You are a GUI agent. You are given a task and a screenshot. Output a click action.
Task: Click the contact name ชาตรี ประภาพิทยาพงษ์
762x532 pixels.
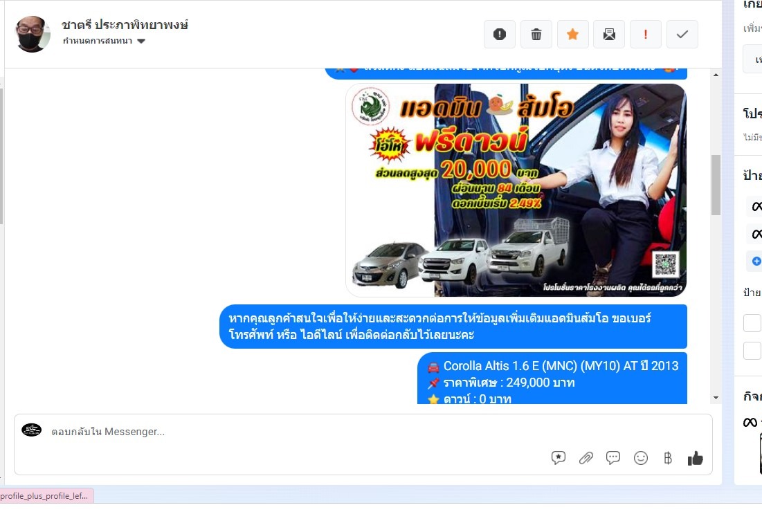(125, 25)
